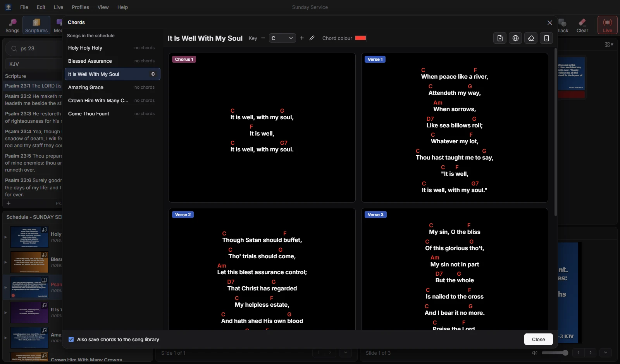This screenshot has height=364, width=620.
Task: Click the add plus icon below scripture
Action: tap(9, 203)
